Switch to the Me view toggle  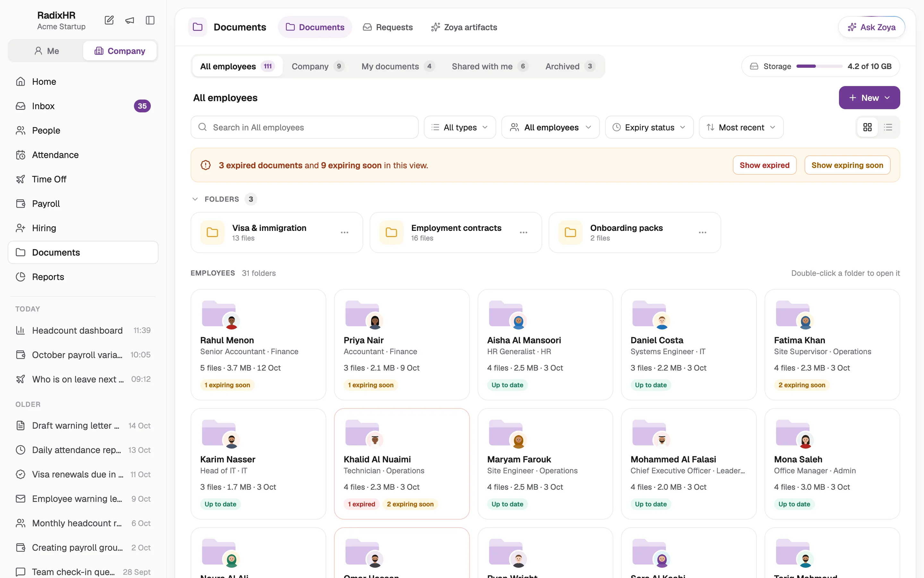click(x=47, y=51)
